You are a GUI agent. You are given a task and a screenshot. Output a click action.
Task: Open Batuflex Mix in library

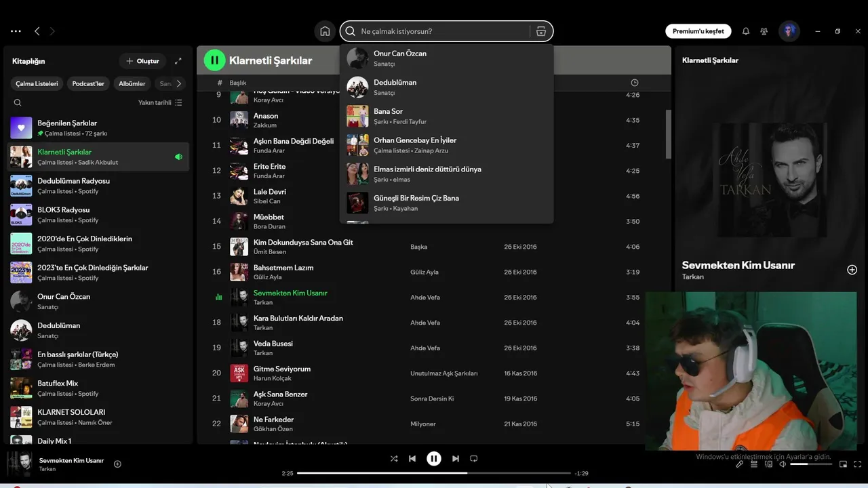click(98, 388)
